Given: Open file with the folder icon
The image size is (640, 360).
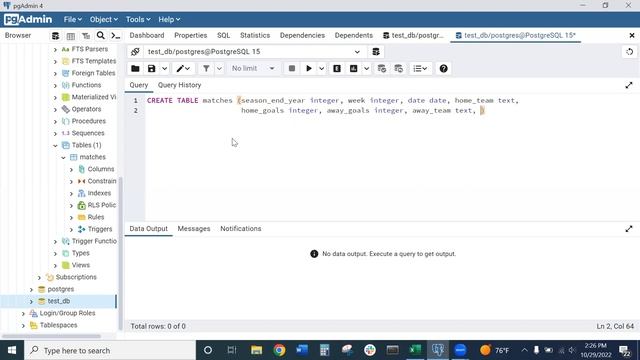Looking at the screenshot, I should pyautogui.click(x=135, y=69).
